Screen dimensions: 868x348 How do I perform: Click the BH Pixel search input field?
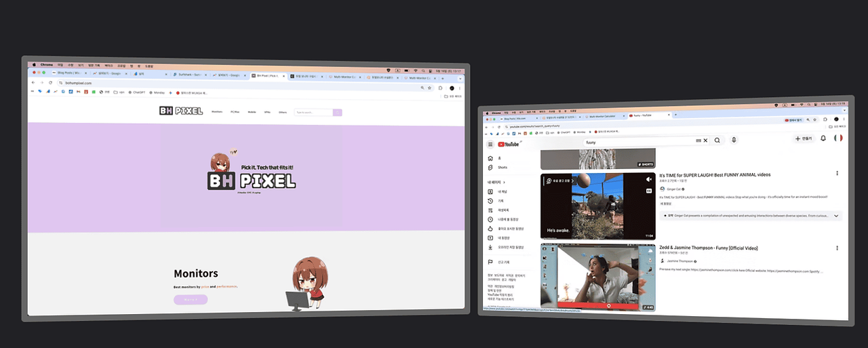tap(313, 112)
